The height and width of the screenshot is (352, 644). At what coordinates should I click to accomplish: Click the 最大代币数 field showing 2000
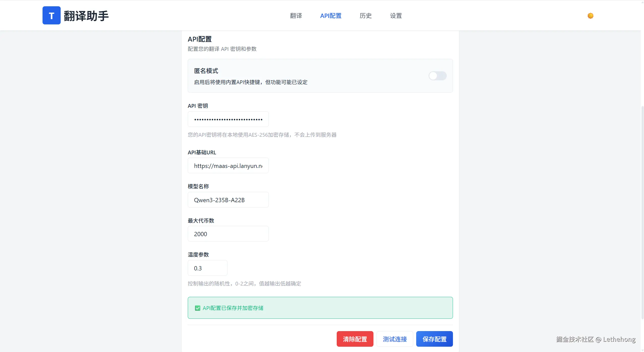[228, 234]
